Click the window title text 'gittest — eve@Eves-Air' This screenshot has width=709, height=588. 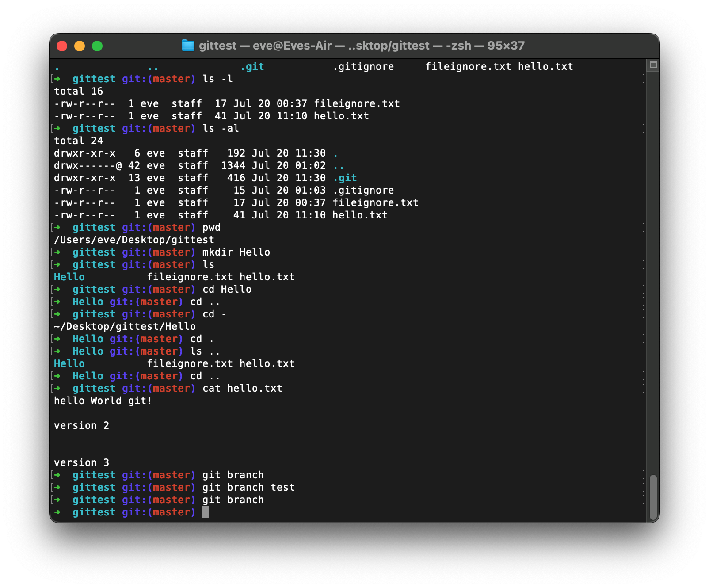(x=265, y=46)
